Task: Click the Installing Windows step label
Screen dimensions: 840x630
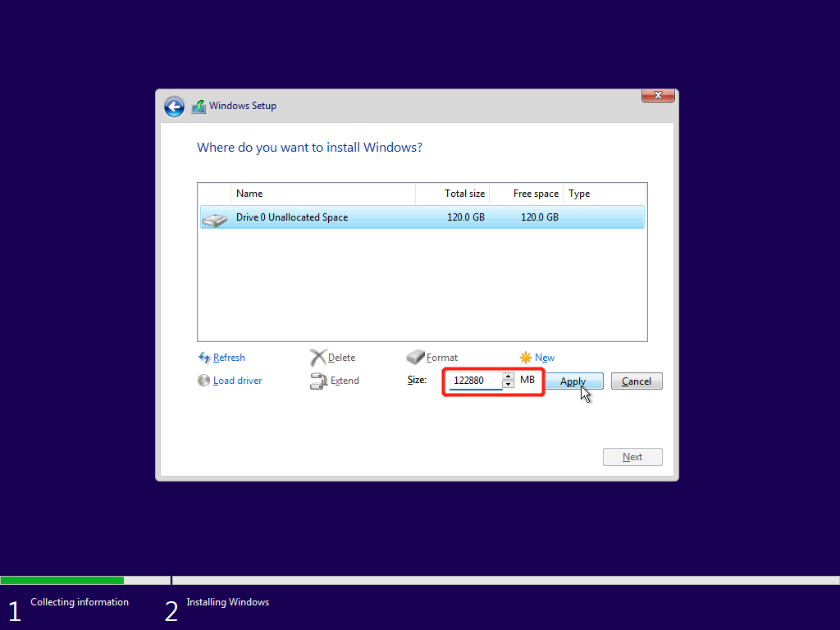Action: (228, 602)
